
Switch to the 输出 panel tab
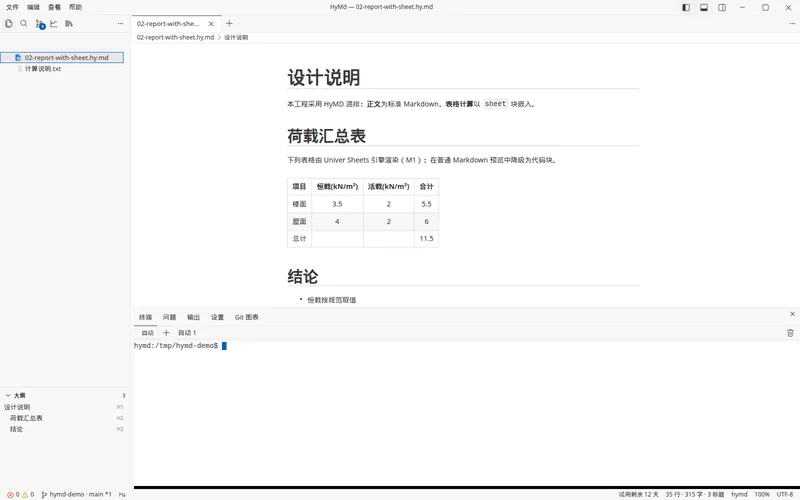coord(193,317)
